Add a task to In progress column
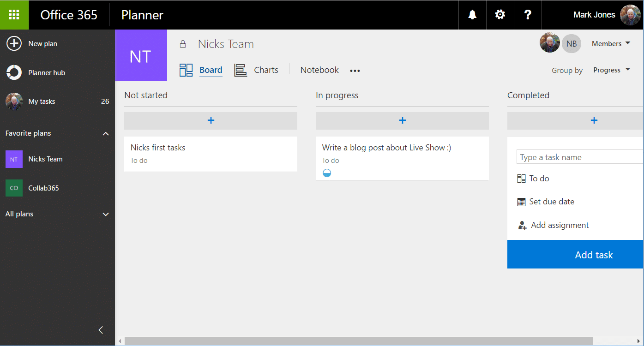Viewport: 644px width, 346px height. [x=402, y=120]
